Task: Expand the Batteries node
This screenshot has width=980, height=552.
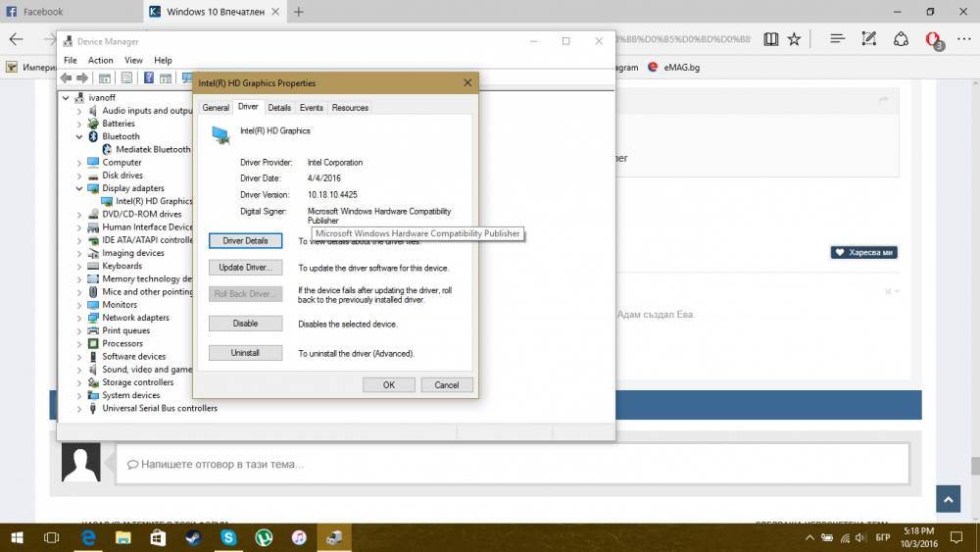Action: [x=79, y=124]
